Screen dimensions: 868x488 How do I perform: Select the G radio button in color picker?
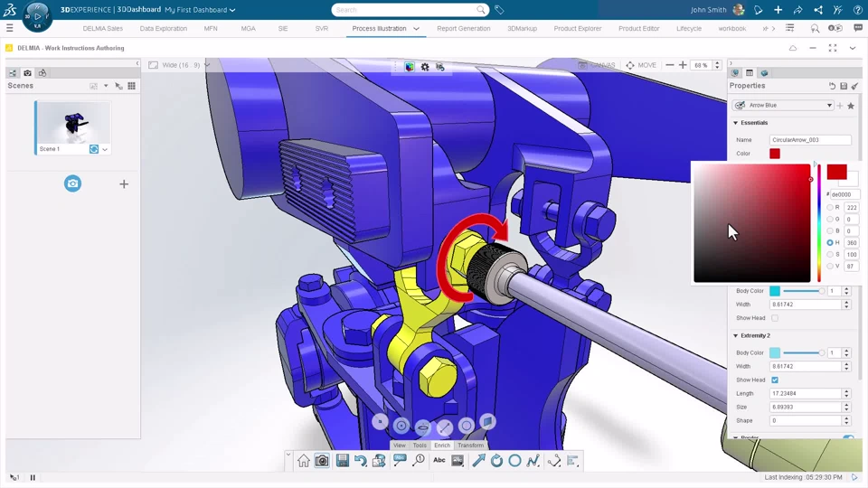click(x=830, y=219)
